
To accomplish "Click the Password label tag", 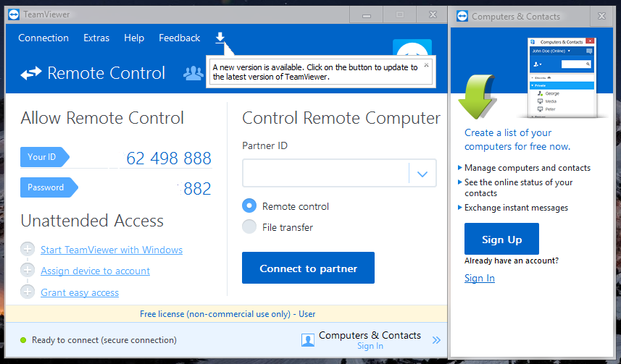I will [49, 187].
